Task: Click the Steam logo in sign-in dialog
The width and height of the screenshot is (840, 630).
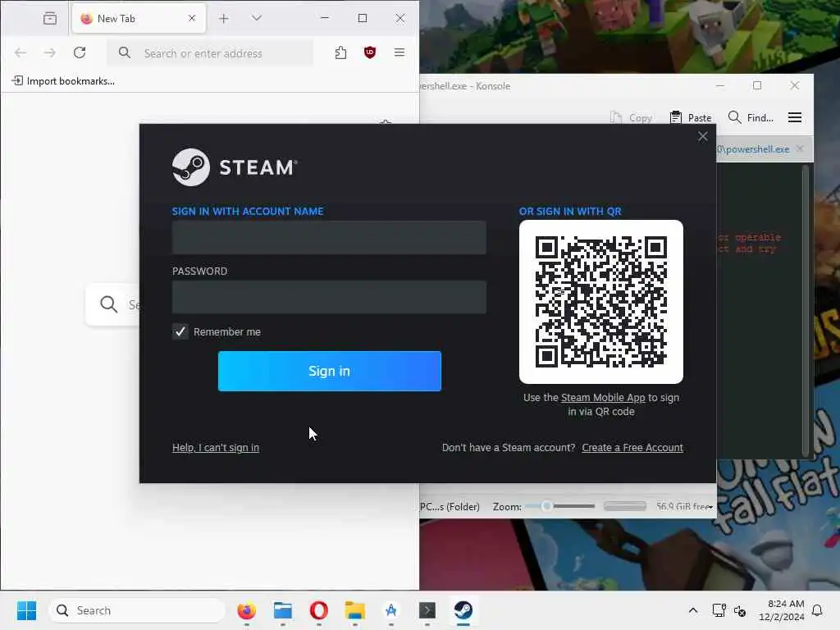Action: [234, 167]
